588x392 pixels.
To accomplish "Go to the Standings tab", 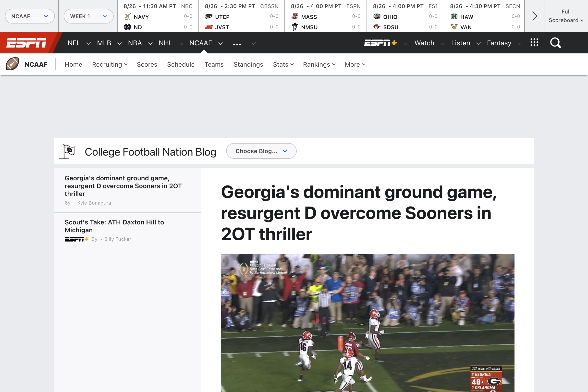I will click(x=248, y=64).
